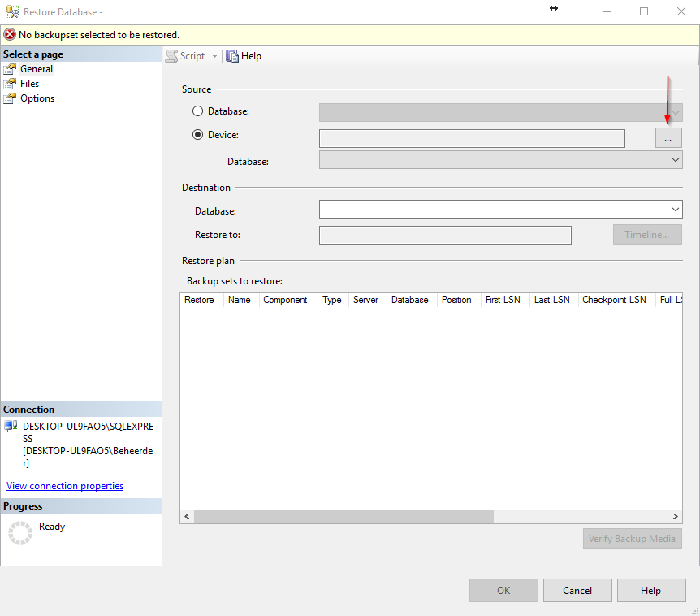Click the Options page icon
700x616 pixels.
point(10,98)
